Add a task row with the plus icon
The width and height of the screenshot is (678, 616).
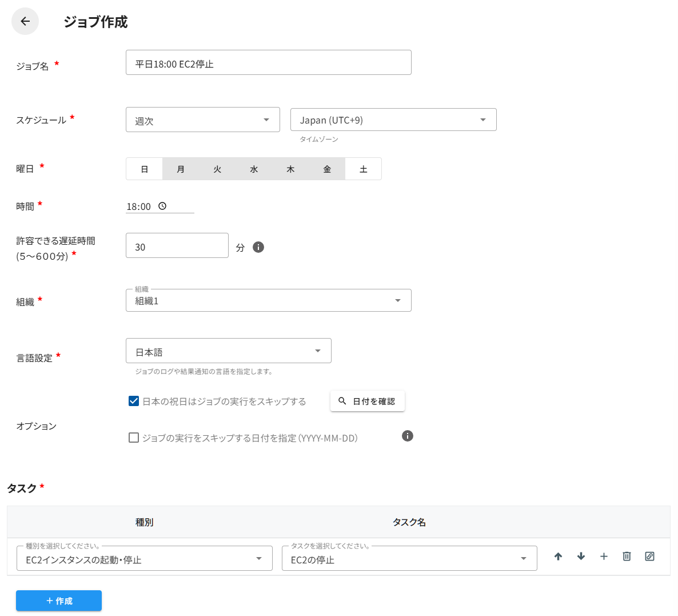pos(604,557)
